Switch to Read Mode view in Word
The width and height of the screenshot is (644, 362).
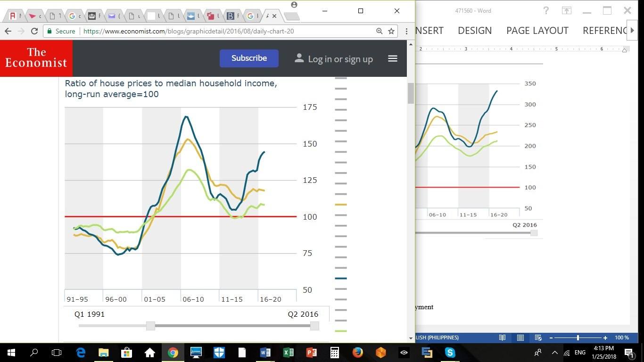(x=503, y=337)
